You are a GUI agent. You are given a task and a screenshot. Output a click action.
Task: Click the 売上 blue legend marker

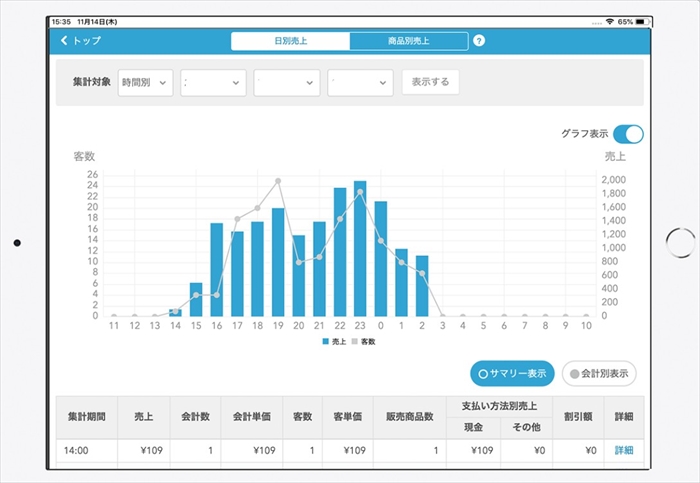coord(325,342)
